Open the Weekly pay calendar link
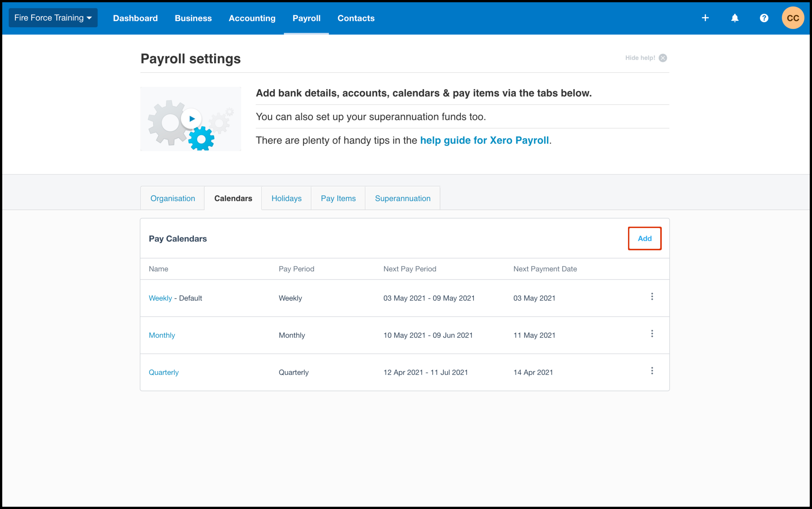Image resolution: width=812 pixels, height=509 pixels. pyautogui.click(x=160, y=298)
